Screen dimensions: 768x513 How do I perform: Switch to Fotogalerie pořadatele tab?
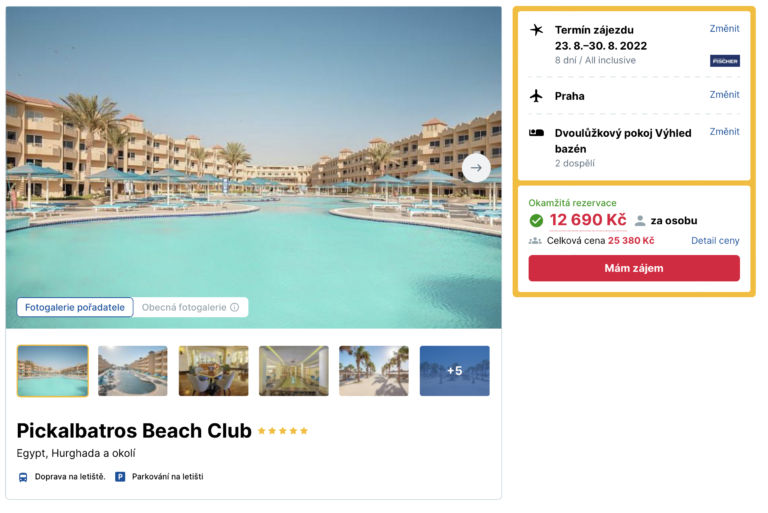75,307
